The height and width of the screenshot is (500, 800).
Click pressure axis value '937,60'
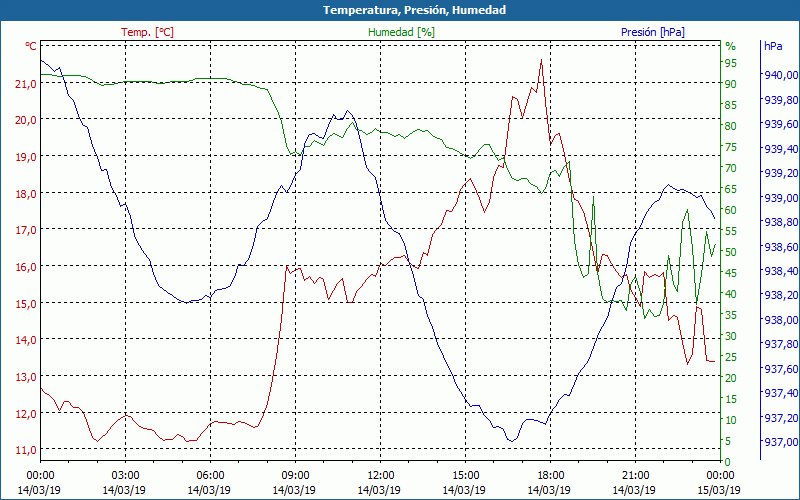tap(780, 368)
